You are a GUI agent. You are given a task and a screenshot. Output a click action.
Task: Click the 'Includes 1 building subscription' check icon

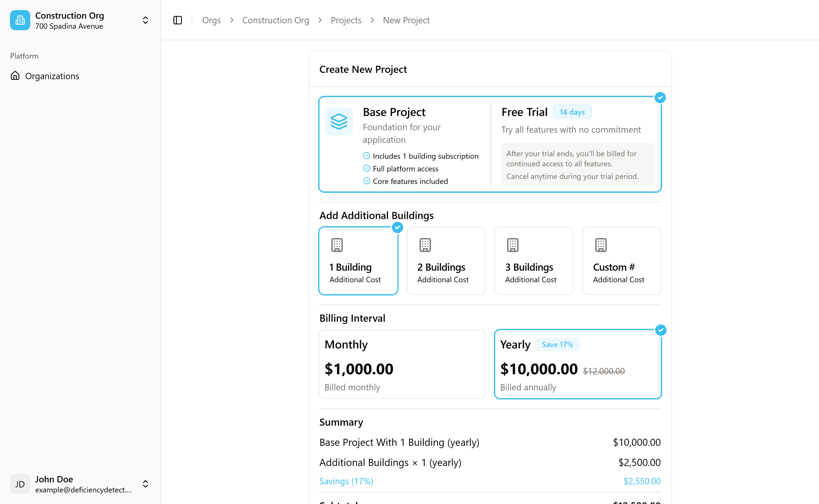[366, 156]
